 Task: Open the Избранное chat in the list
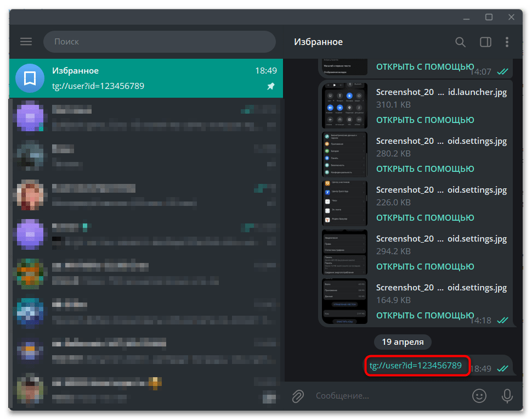146,78
